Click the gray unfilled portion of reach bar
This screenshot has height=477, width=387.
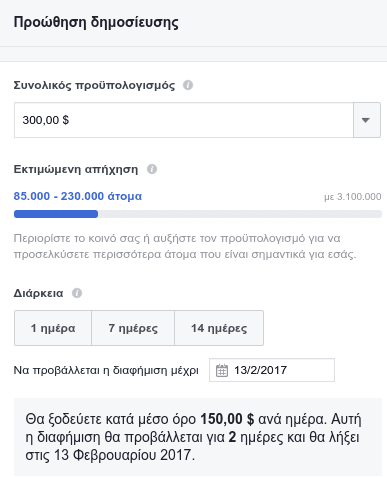click(240, 214)
